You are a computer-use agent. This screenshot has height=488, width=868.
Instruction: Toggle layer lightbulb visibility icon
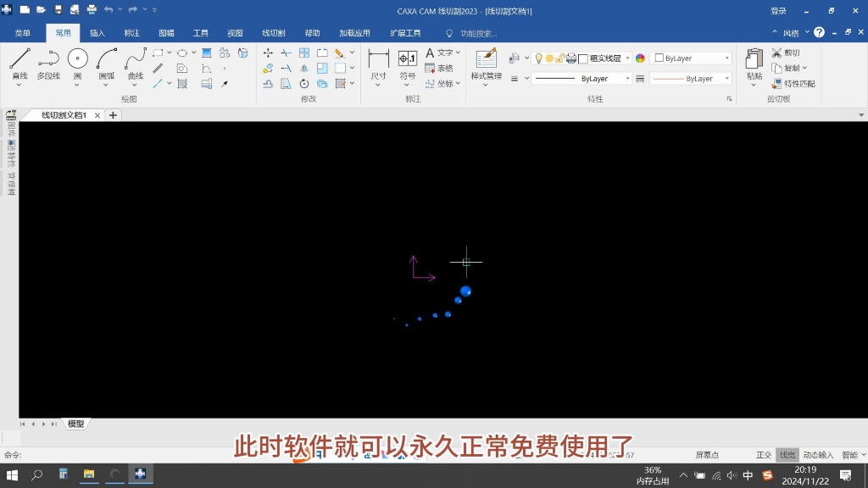(x=538, y=58)
